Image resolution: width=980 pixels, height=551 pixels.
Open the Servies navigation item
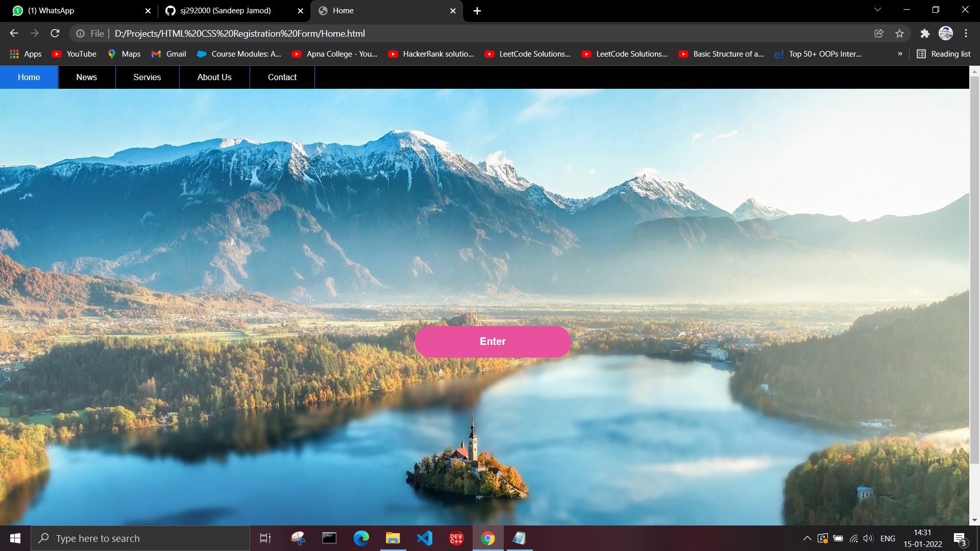(147, 78)
